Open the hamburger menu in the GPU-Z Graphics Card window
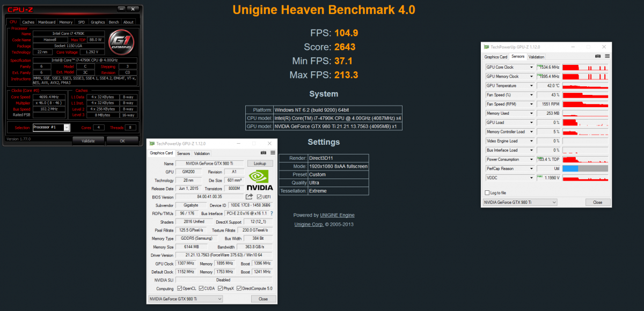The height and width of the screenshot is (311, 644). tap(272, 153)
